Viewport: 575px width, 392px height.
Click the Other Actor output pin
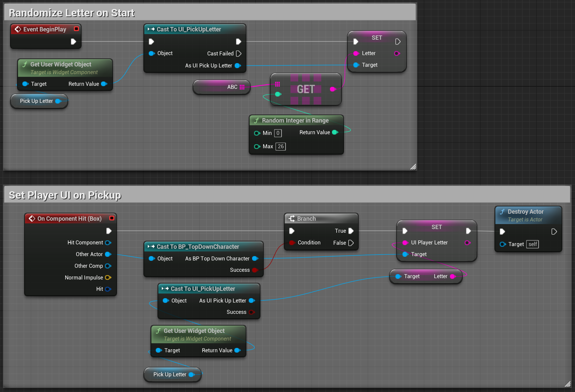[108, 254]
